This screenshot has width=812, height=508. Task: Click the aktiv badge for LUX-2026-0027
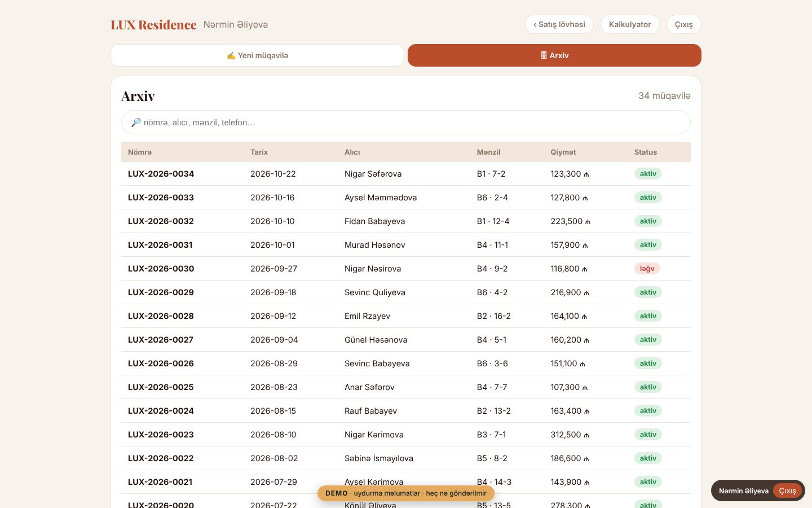click(x=648, y=340)
